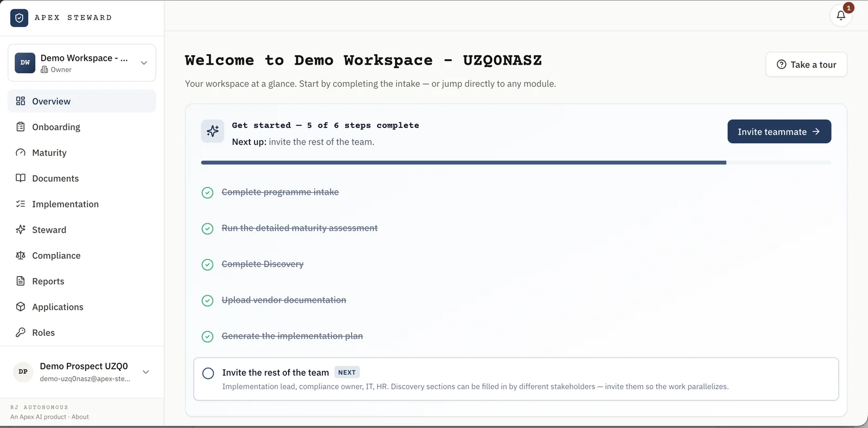Expand the Demo Prospect UZQ0 account chevron

[x=145, y=372]
